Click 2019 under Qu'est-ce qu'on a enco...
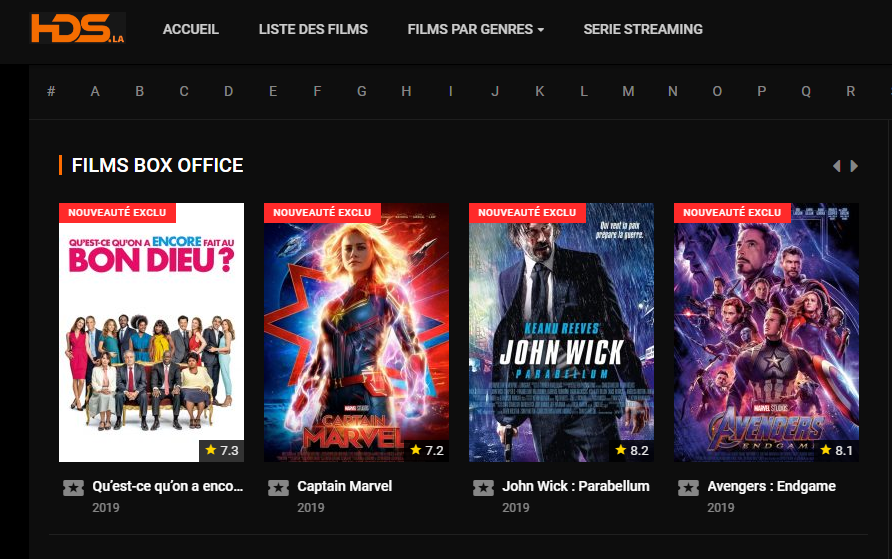 coord(106,508)
